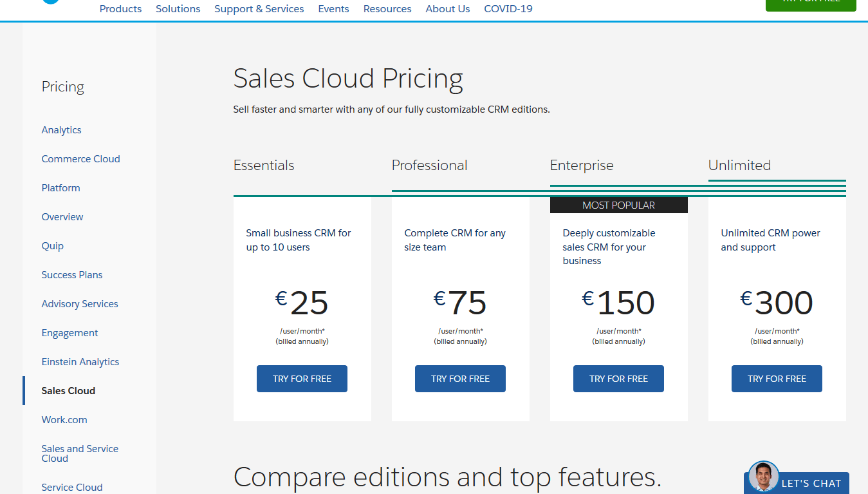This screenshot has height=494, width=868.
Task: Open Einstein Analytics pricing
Action: [80, 361]
